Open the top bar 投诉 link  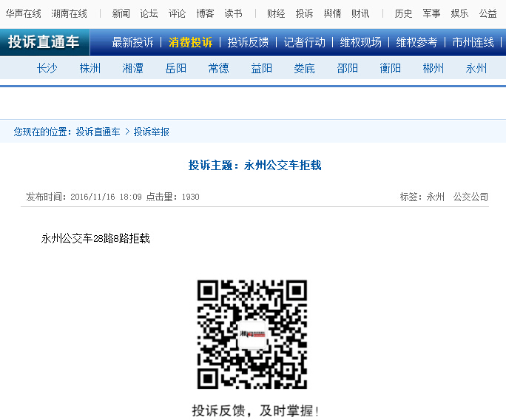point(304,13)
